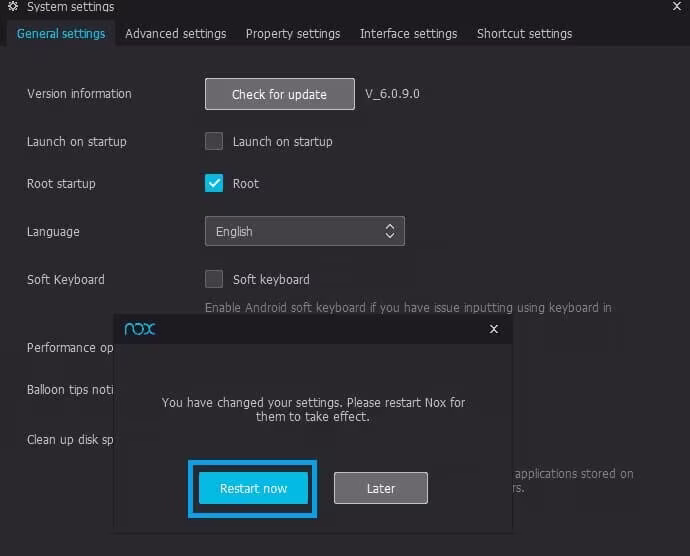Image resolution: width=690 pixels, height=556 pixels.
Task: Click the version number V_6.0.9.0
Action: point(392,94)
